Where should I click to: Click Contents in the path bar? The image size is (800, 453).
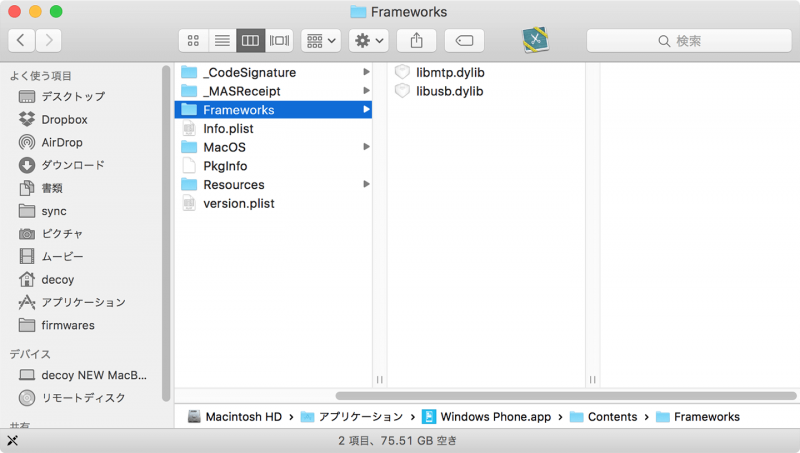pyautogui.click(x=604, y=417)
